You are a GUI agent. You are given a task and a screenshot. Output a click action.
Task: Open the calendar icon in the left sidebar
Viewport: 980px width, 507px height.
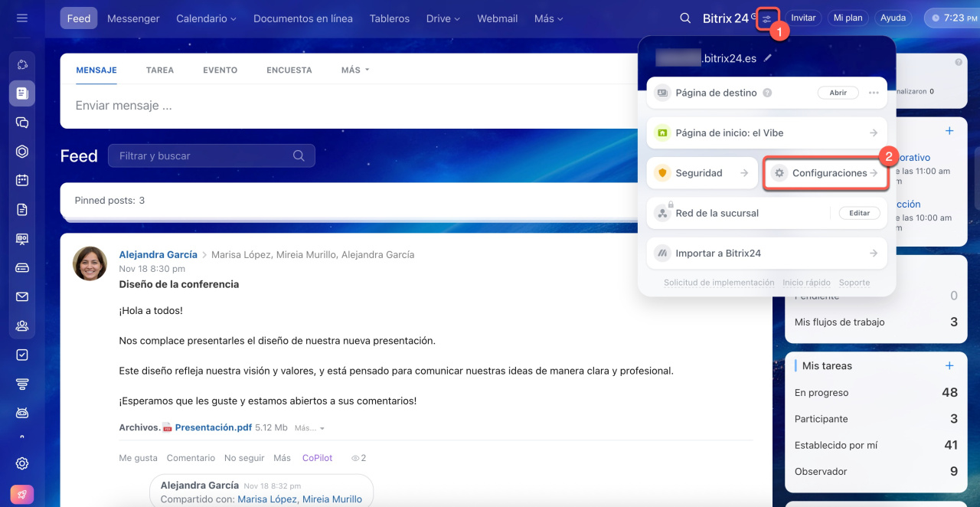tap(22, 181)
